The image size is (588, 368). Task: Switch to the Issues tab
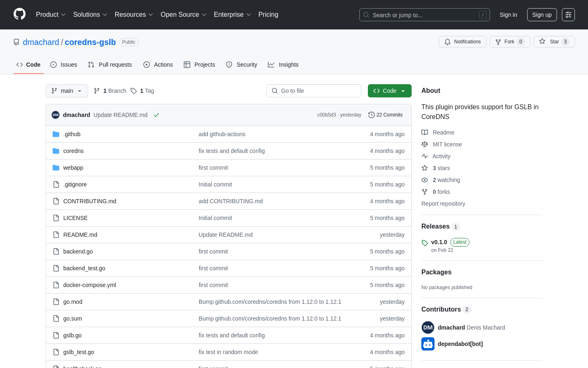(x=64, y=65)
